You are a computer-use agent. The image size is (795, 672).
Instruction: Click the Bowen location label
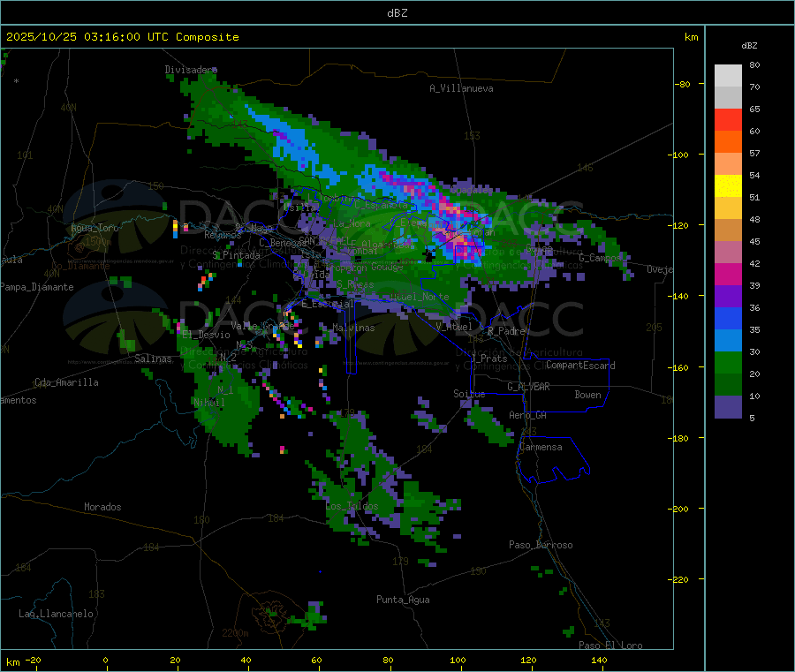click(588, 395)
